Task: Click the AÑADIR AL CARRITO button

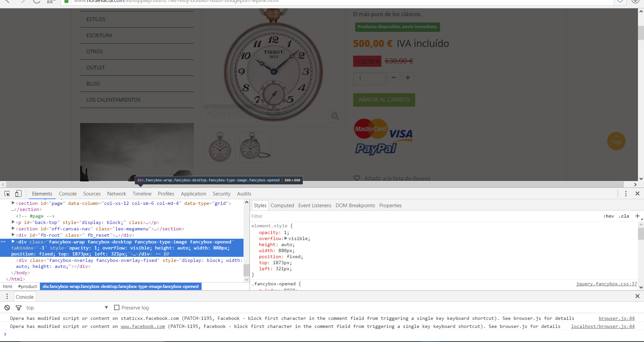Action: [x=384, y=100]
